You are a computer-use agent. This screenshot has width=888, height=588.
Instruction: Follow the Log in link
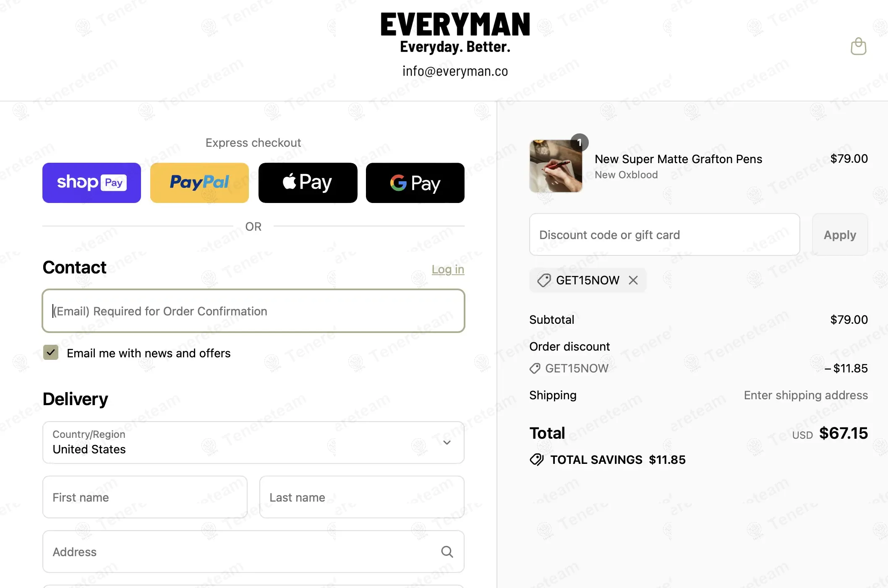[x=448, y=269]
